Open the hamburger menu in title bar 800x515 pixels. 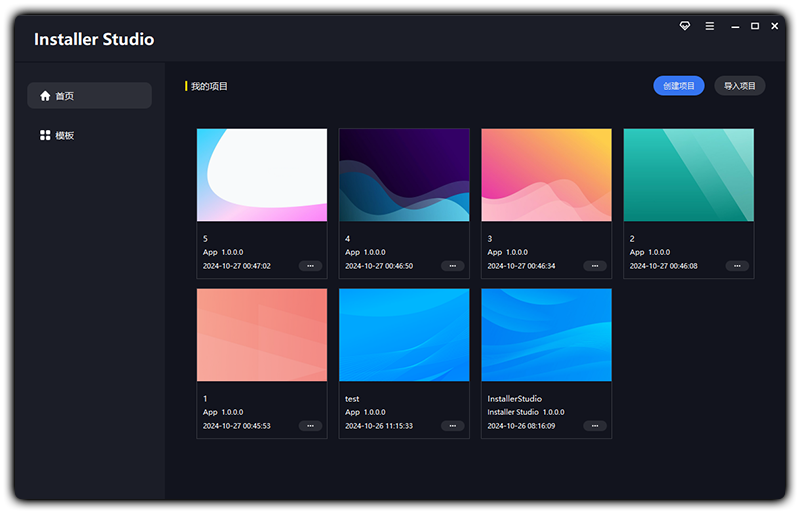(710, 26)
